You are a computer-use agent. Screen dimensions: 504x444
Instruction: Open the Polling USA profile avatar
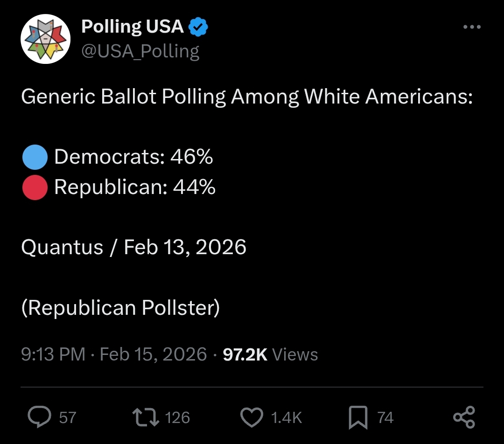[46, 38]
